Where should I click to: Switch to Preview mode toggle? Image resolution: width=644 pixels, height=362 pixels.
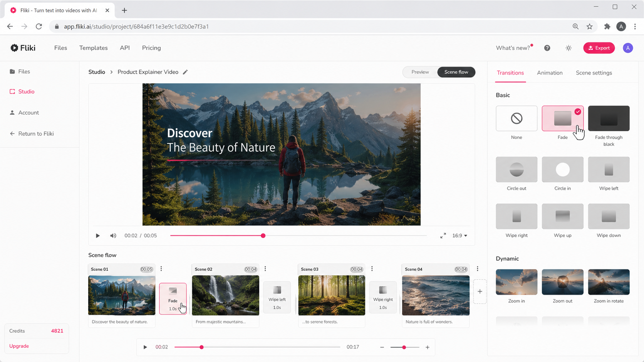click(x=420, y=72)
